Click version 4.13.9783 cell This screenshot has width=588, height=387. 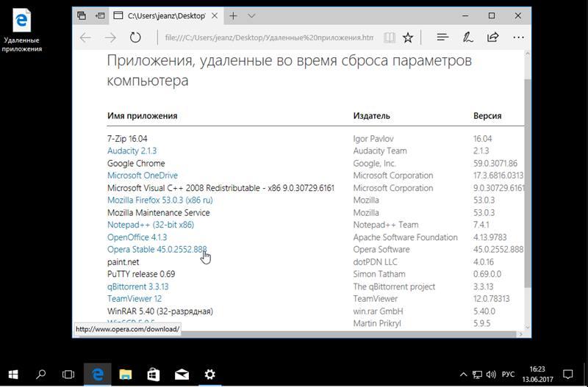pyautogui.click(x=490, y=237)
